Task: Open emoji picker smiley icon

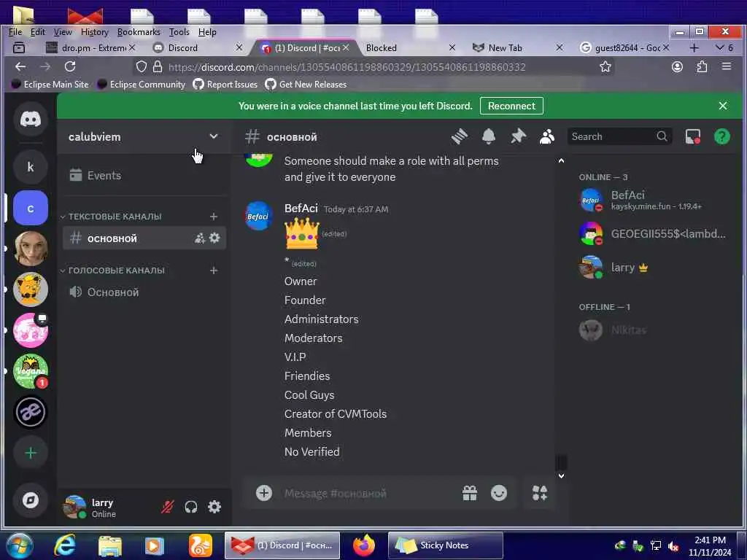Action: click(499, 493)
